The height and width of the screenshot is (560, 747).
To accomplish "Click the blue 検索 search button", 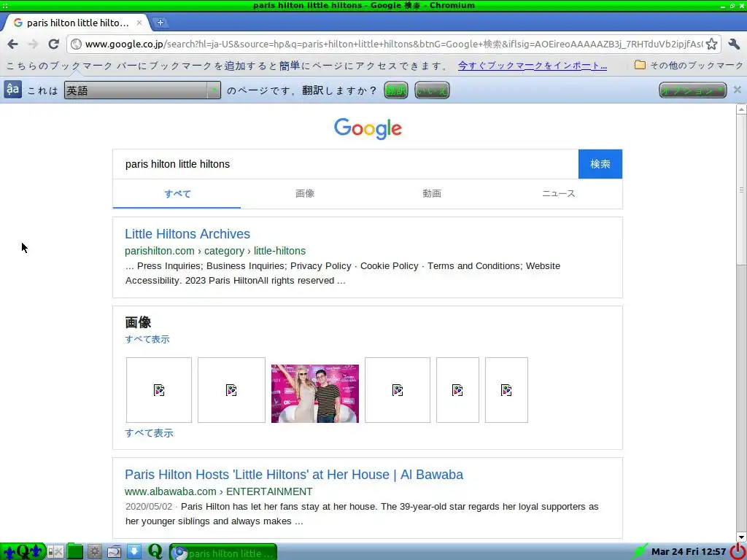I will coord(600,164).
